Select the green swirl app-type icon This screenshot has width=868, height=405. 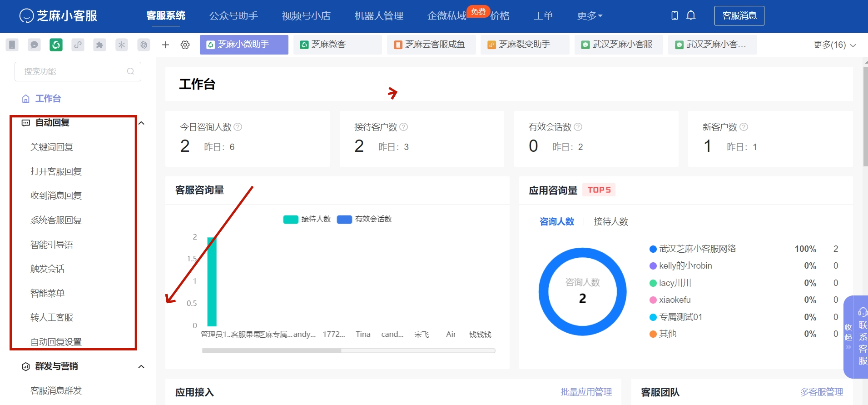point(56,45)
